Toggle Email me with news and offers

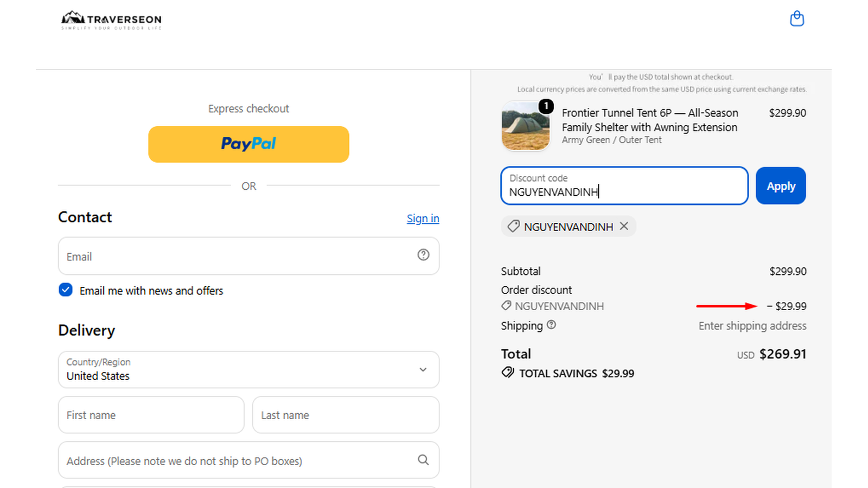(66, 290)
